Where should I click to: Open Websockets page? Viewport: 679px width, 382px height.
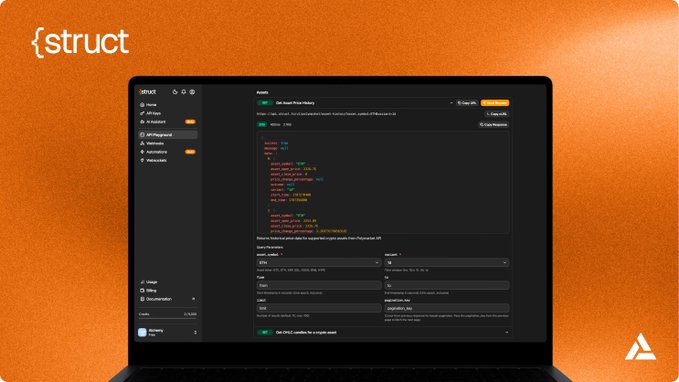click(156, 161)
